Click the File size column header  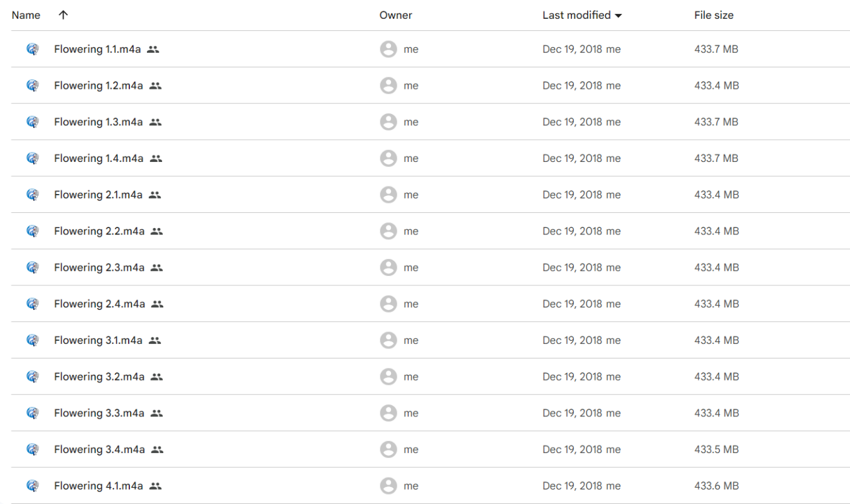(x=713, y=15)
